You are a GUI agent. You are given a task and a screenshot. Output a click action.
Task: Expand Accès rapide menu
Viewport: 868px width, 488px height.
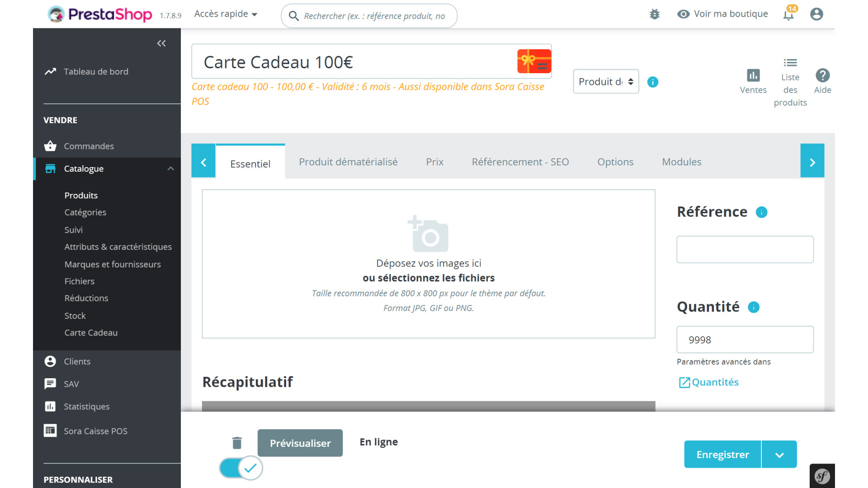point(226,14)
